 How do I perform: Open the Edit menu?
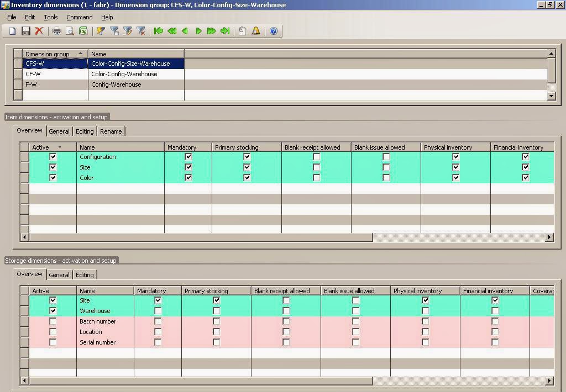pos(30,17)
